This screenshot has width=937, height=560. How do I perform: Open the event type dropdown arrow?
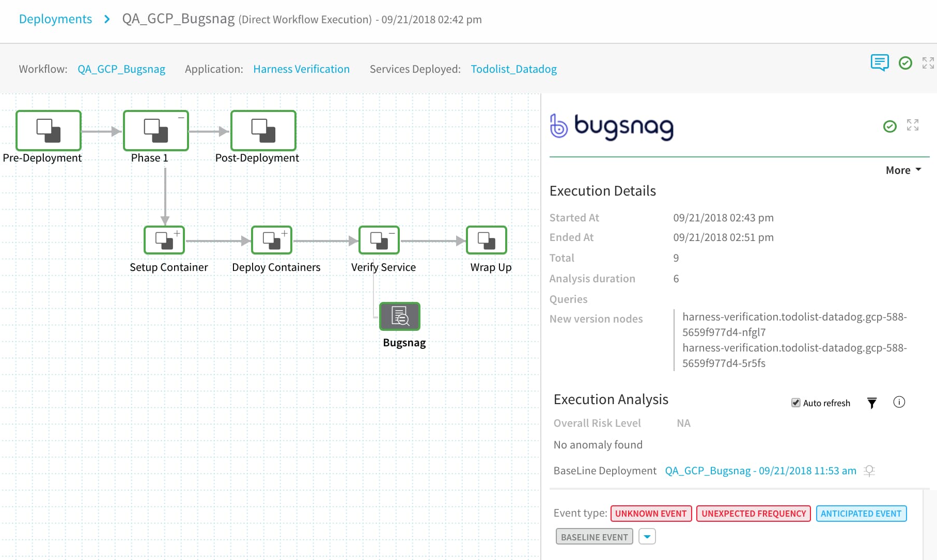647,537
